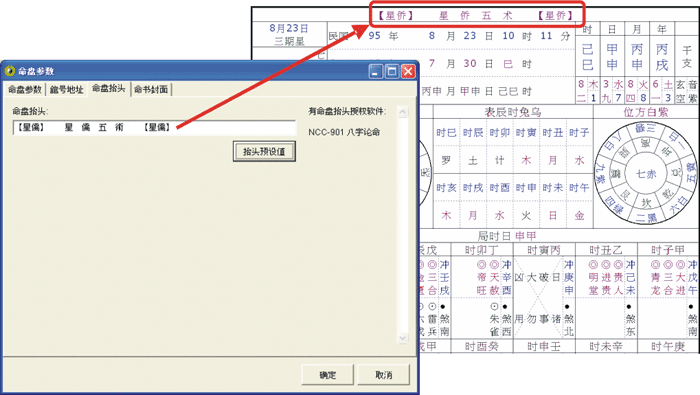Click the 时寅丙 column header
This screenshot has width=700, height=395.
coord(544,250)
